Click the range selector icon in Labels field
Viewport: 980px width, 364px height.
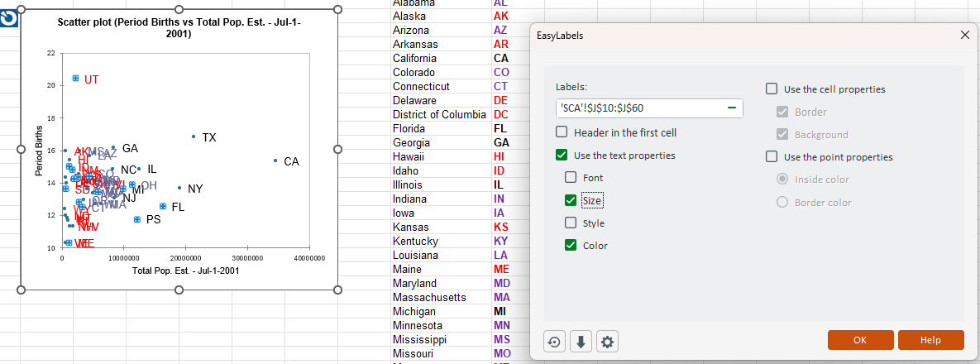[731, 108]
